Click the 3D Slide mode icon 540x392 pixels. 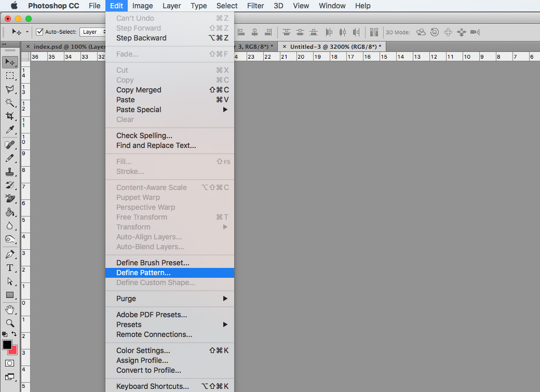coord(462,32)
